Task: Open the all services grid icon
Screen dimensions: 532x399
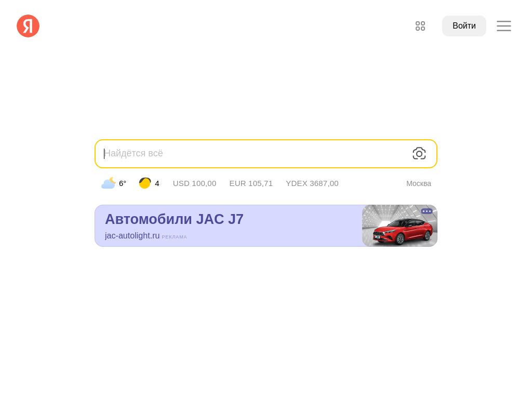Action: (x=420, y=26)
